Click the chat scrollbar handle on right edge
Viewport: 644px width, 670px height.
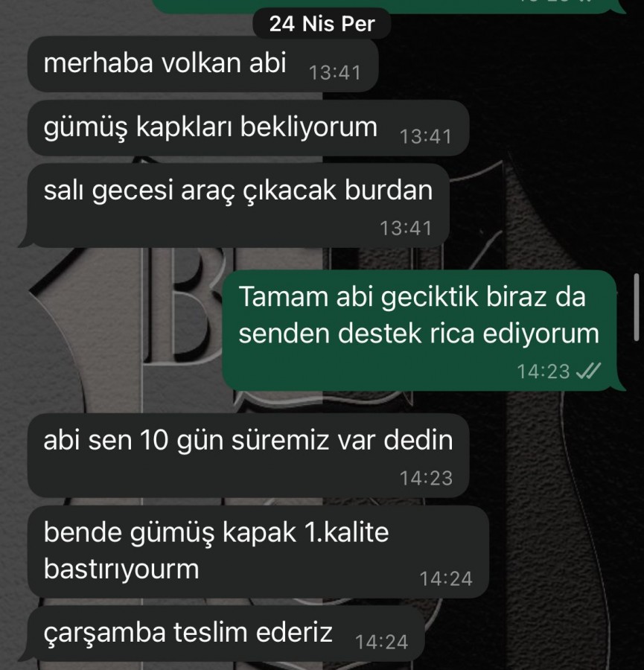[637, 307]
